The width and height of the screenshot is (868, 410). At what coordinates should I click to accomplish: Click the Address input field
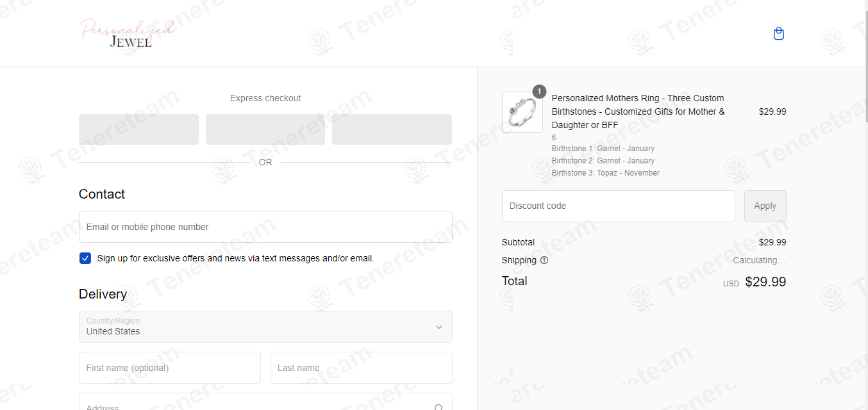click(265, 402)
